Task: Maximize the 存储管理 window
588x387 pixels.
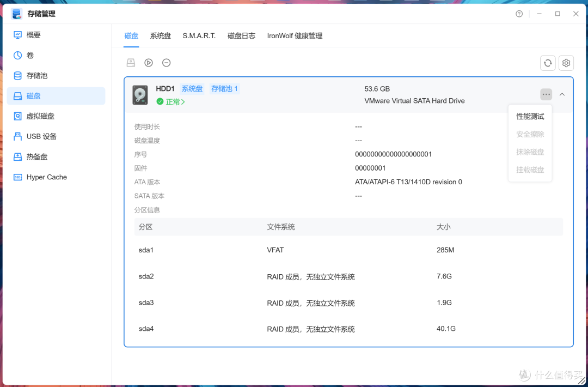Action: (x=558, y=14)
